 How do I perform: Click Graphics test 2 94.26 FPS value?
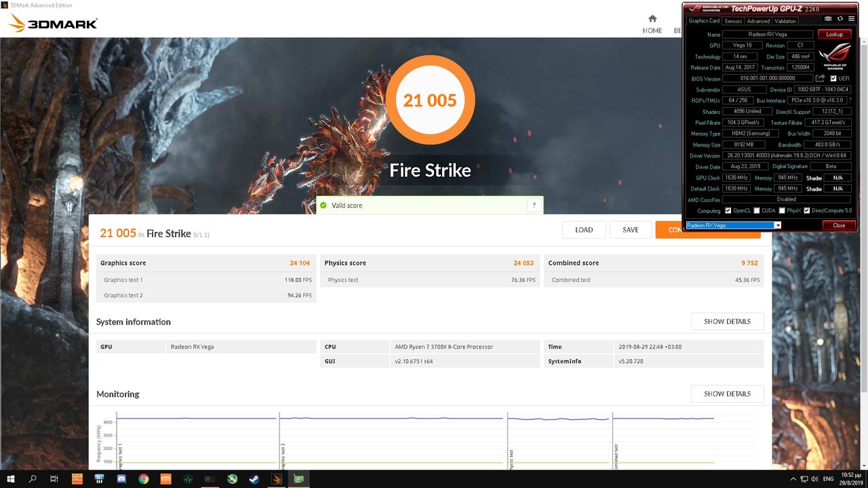tap(300, 296)
